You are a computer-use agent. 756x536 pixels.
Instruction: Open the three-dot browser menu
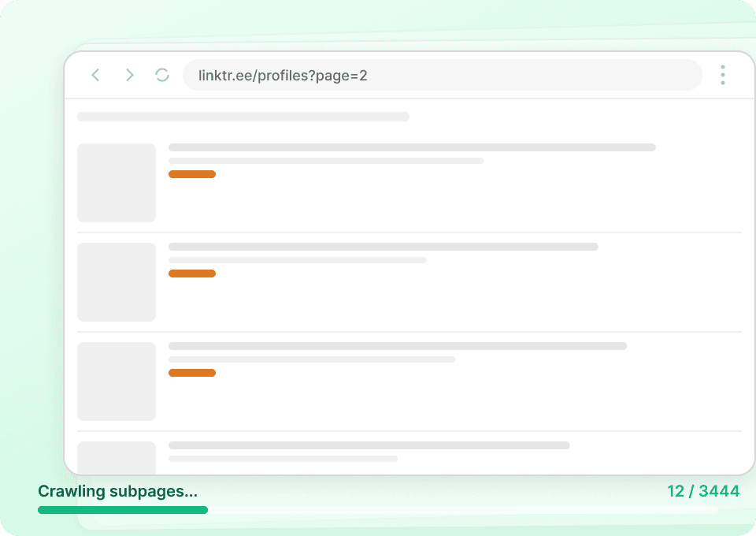(723, 75)
